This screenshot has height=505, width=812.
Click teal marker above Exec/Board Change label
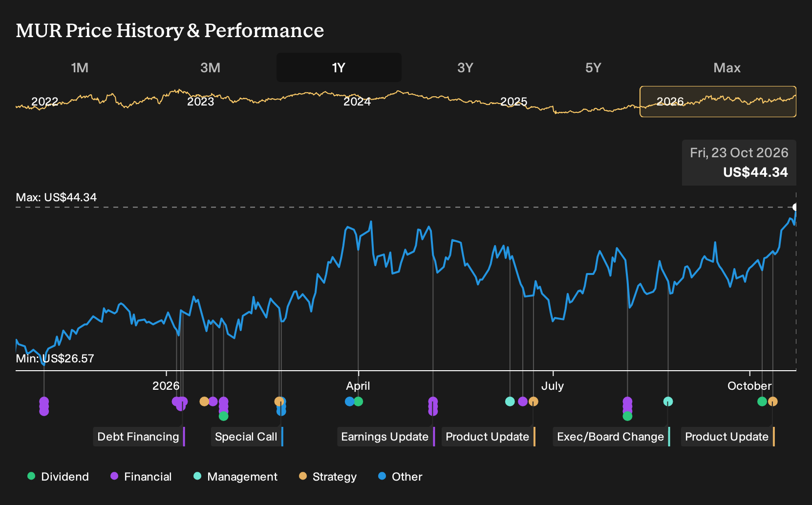[668, 401]
